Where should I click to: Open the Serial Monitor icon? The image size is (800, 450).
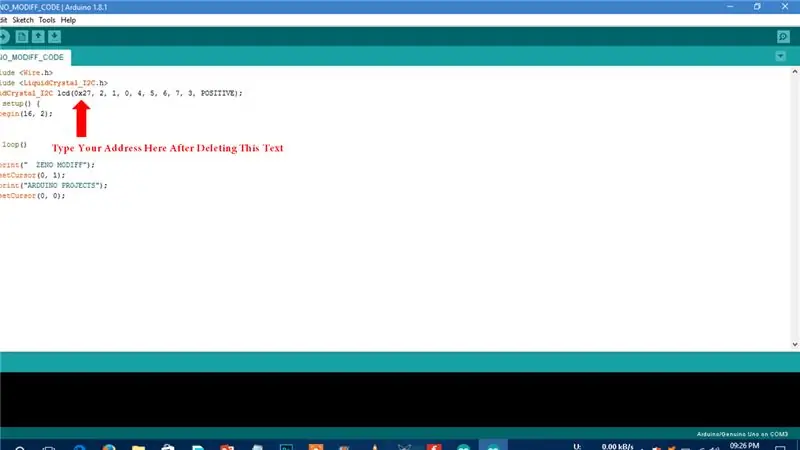(x=783, y=37)
